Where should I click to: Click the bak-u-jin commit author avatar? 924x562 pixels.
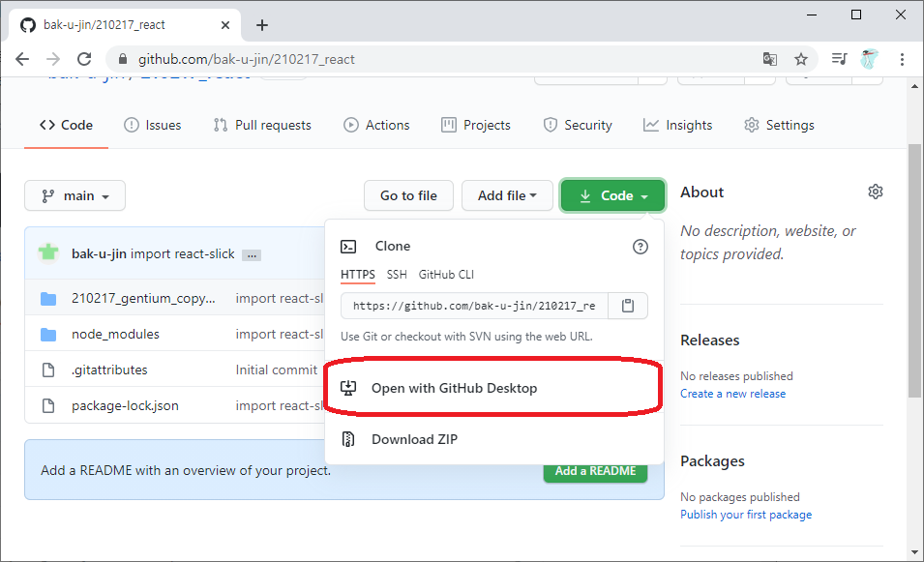coord(48,253)
